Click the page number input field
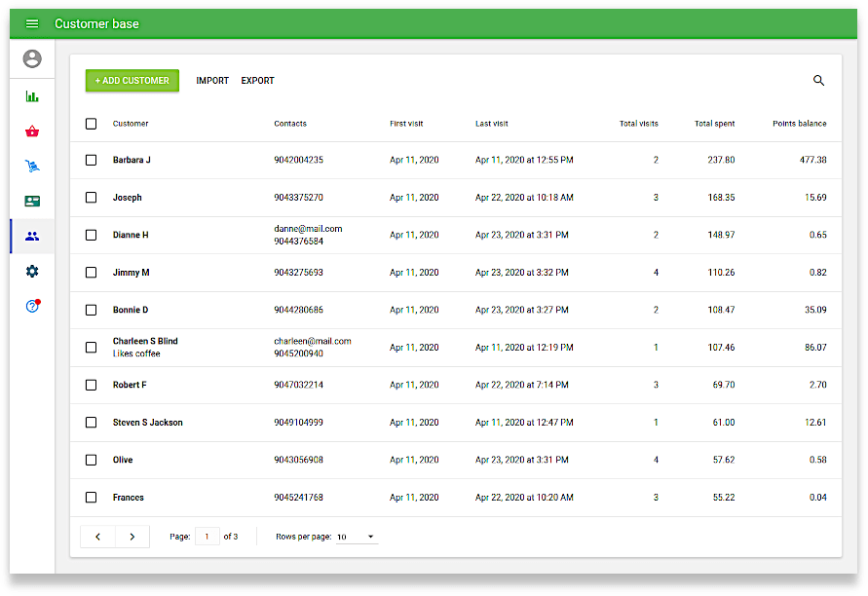The width and height of the screenshot is (868, 596). 207,537
